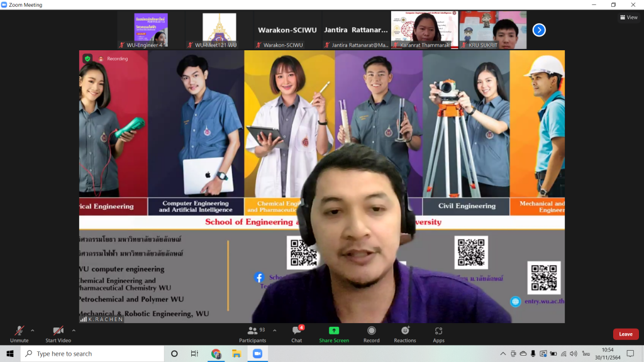Screen dimensions: 644x362
Task: Select the KRU SUKRIT video thumbnail
Action: tap(492, 30)
